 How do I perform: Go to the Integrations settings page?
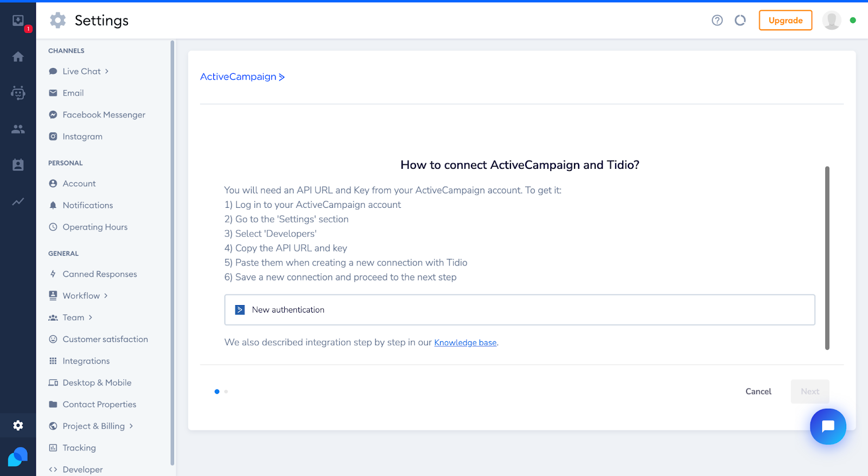pos(85,360)
